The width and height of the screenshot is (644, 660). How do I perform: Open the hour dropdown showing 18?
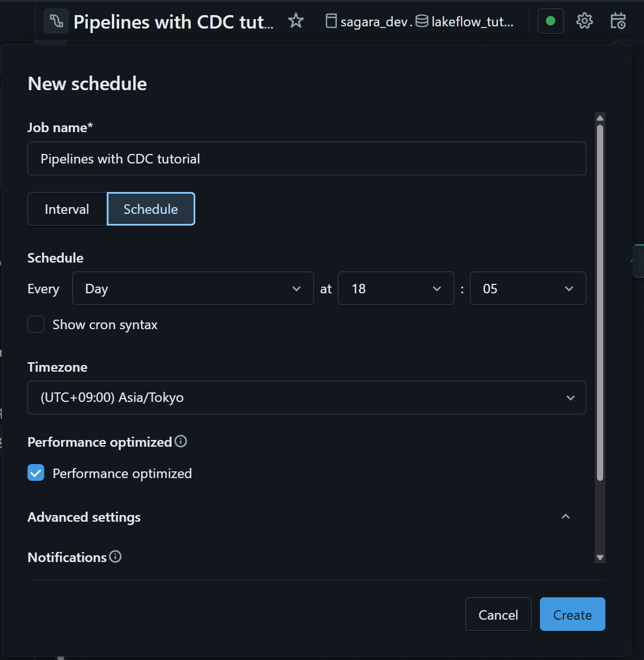[396, 288]
